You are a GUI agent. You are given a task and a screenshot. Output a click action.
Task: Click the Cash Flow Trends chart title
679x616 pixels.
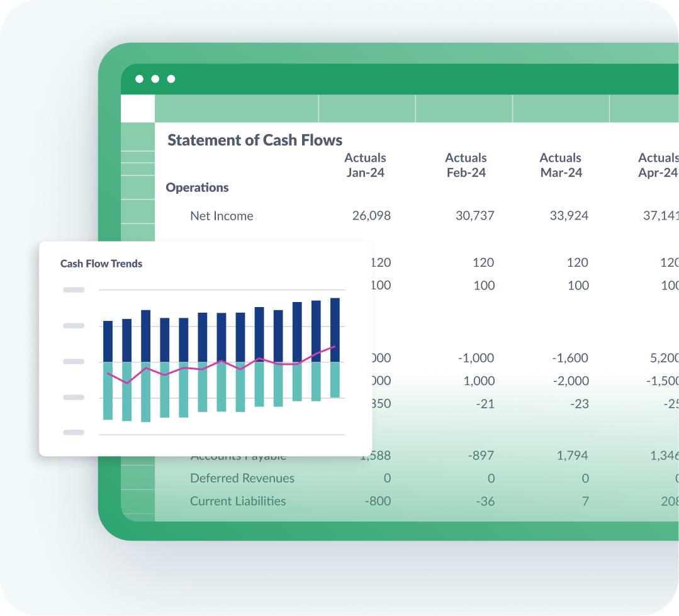(x=101, y=264)
